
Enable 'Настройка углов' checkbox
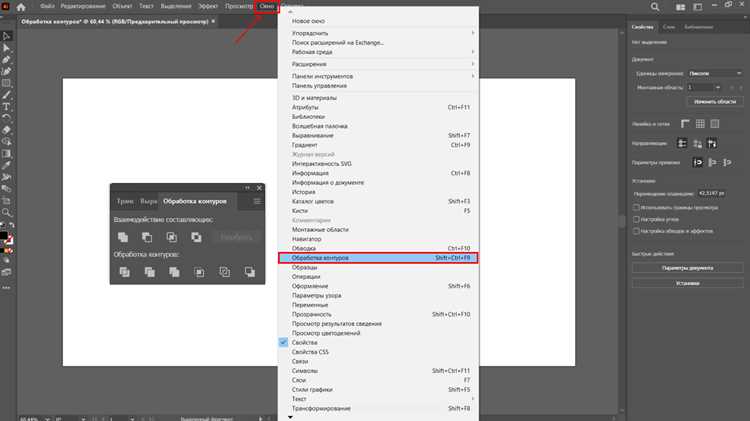pos(636,219)
